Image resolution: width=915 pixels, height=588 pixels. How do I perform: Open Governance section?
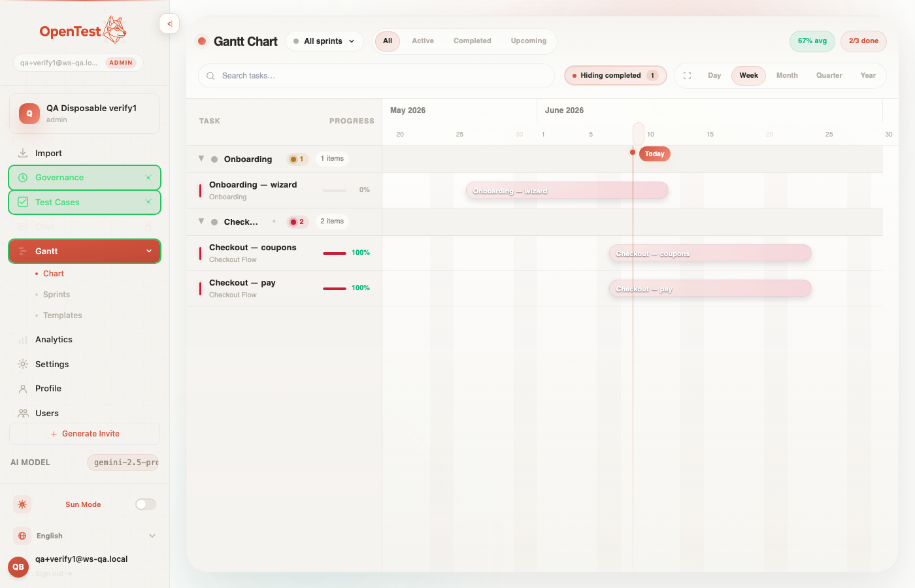84,178
